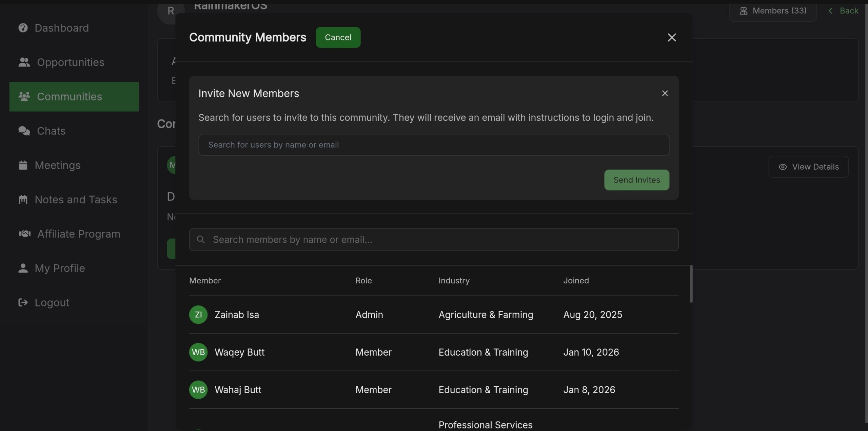Dismiss the Invite New Members panel
This screenshot has height=431, width=868.
point(665,93)
